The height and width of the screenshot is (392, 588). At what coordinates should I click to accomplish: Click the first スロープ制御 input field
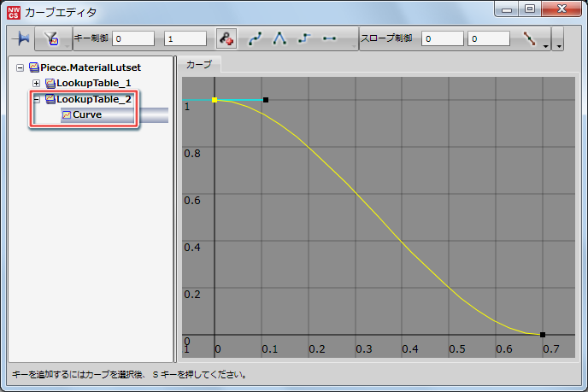(443, 39)
